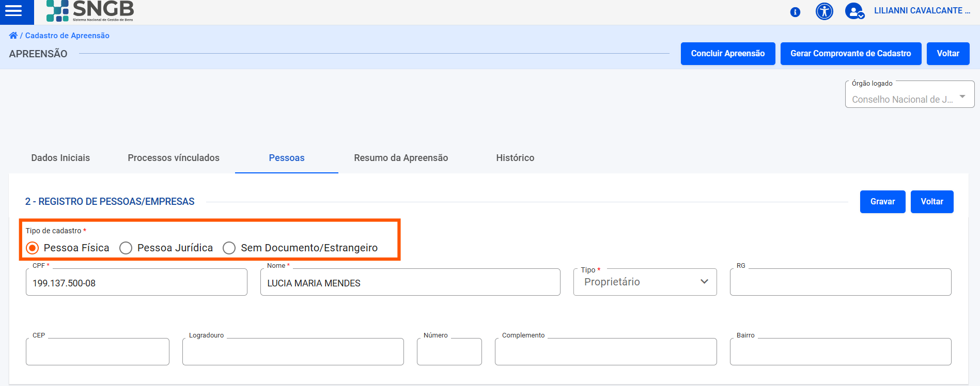
Task: Switch to the Resumo da Apreensão tab
Action: coord(401,158)
